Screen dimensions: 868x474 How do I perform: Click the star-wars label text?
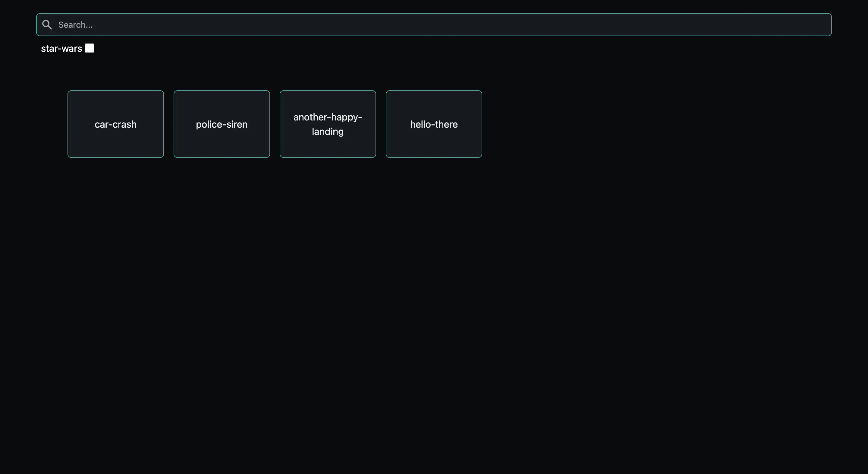pyautogui.click(x=61, y=48)
